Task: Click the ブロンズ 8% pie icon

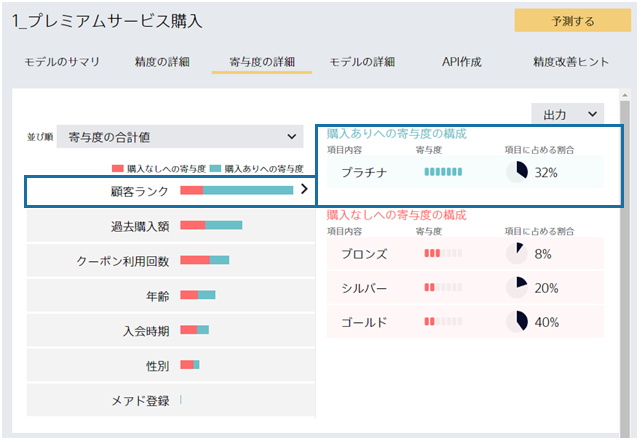Action: click(x=517, y=253)
